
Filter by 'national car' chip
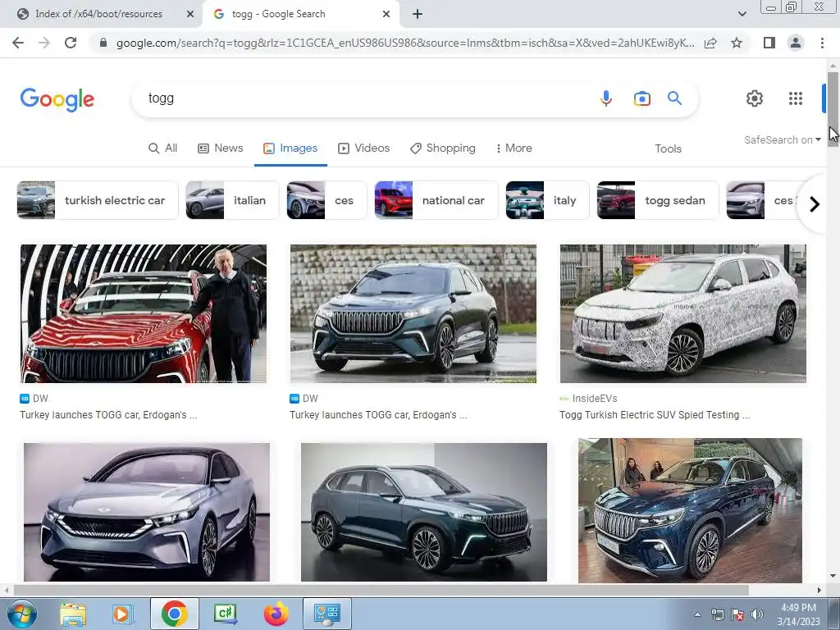[436, 200]
